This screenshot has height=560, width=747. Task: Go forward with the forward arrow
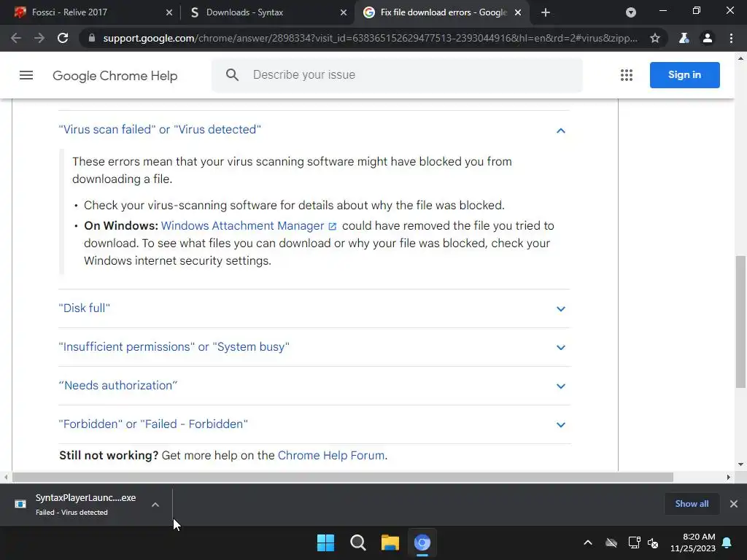point(39,38)
